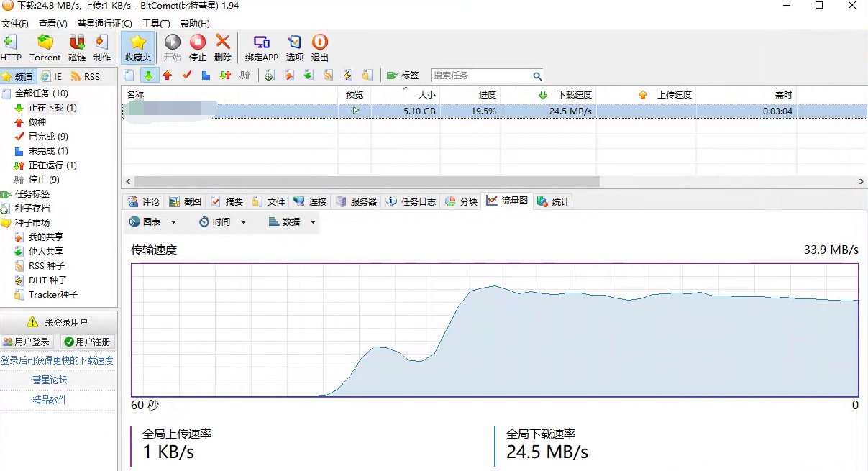Image resolution: width=868 pixels, height=471 pixels.
Task: Click the 用户登录 button
Action: click(x=27, y=342)
